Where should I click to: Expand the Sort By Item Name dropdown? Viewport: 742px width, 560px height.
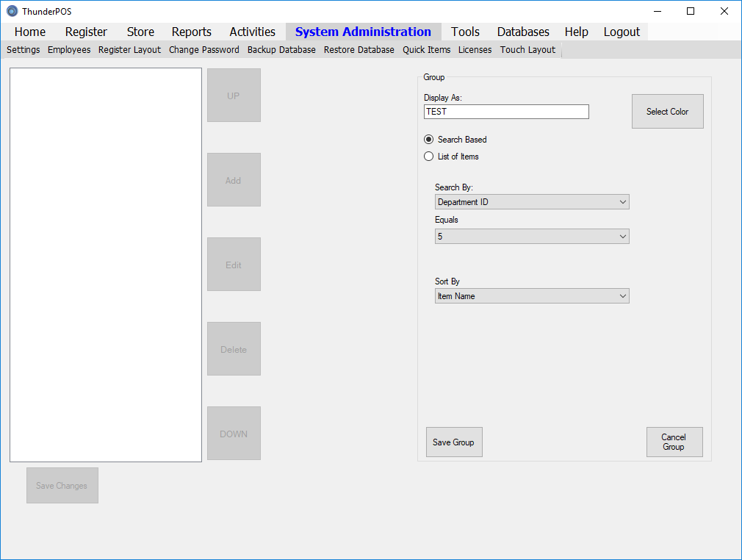pos(532,296)
